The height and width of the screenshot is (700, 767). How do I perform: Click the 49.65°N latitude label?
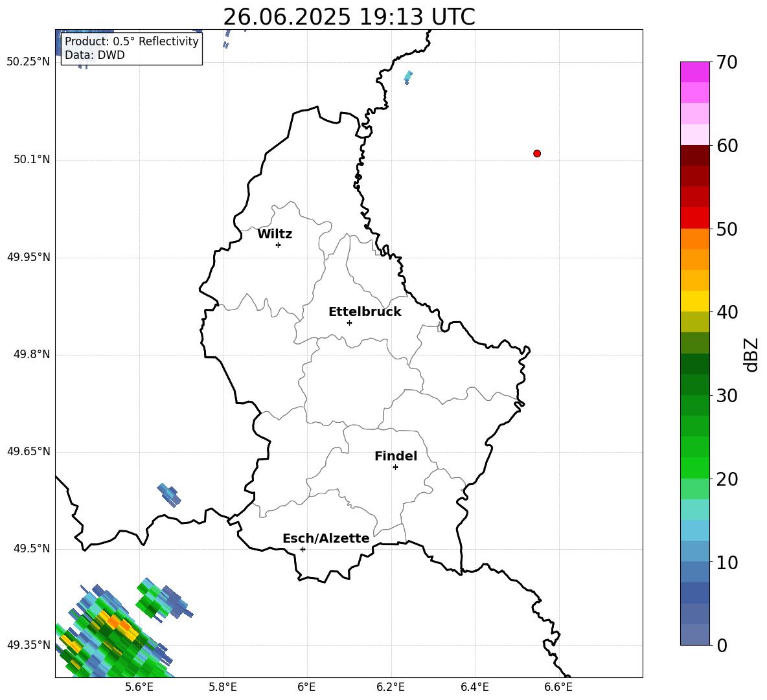click(x=29, y=451)
